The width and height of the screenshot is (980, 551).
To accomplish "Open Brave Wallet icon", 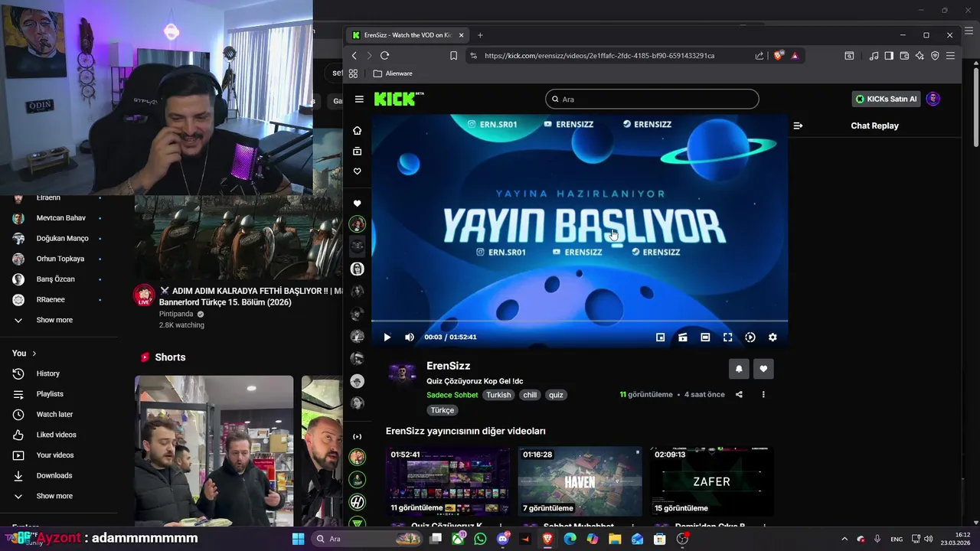I will 904,56.
